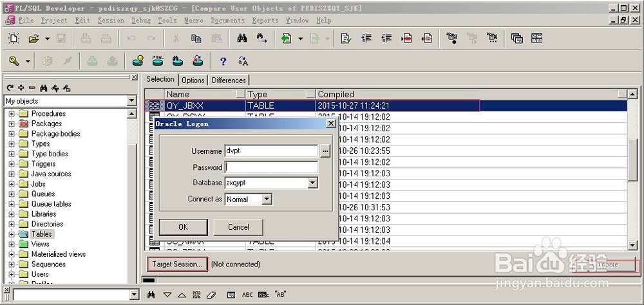Open the Reports menu
The width and height of the screenshot is (644, 305).
pos(266,20)
